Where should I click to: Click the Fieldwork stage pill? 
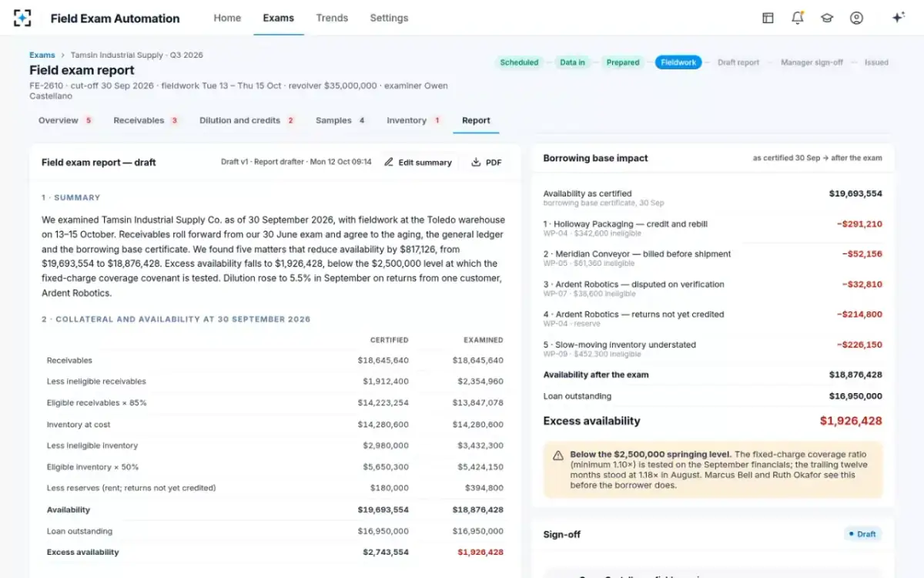pos(678,62)
